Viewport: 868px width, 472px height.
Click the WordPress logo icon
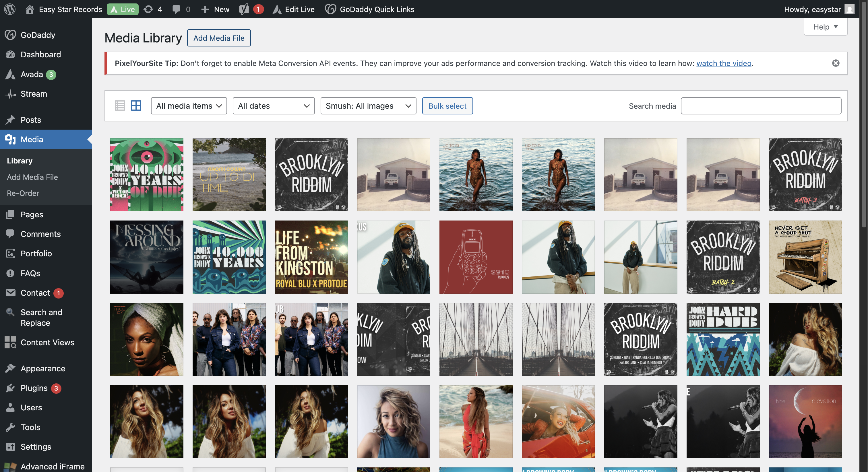pyautogui.click(x=10, y=9)
